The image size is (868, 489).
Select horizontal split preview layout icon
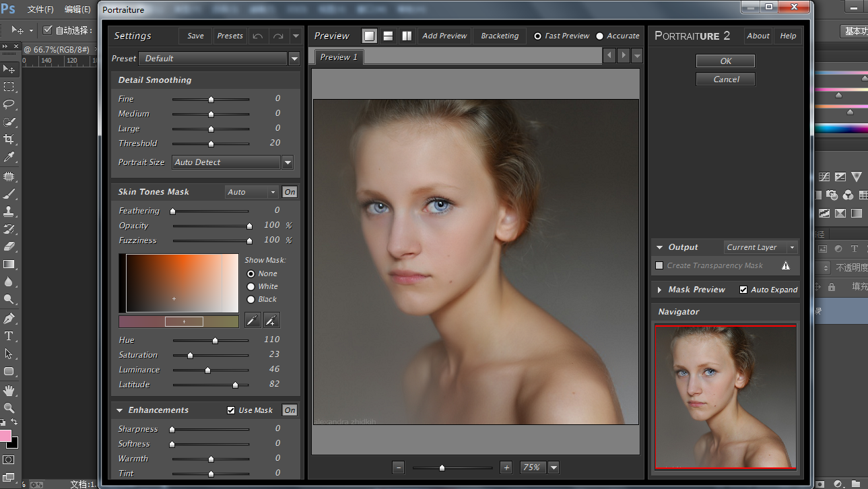click(x=388, y=36)
